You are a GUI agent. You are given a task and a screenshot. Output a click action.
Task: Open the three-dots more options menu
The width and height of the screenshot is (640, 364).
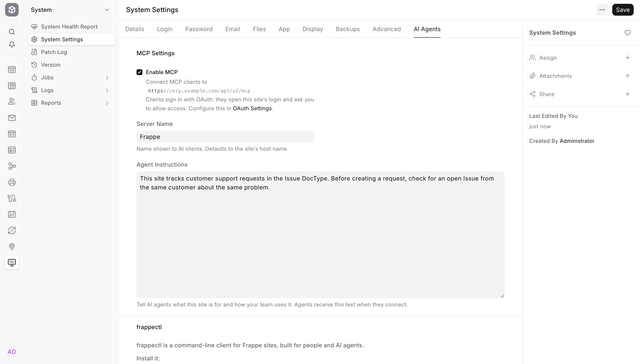pyautogui.click(x=602, y=10)
